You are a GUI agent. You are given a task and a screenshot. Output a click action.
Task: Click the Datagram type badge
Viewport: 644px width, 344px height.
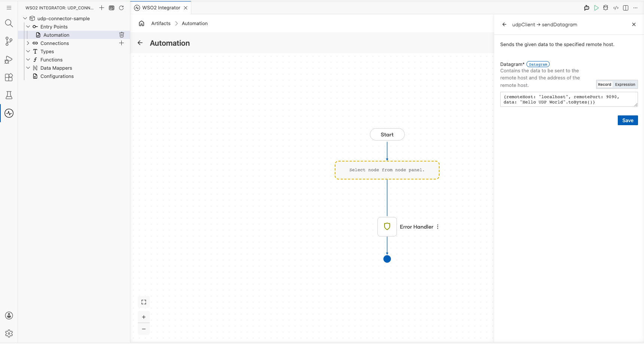point(538,64)
